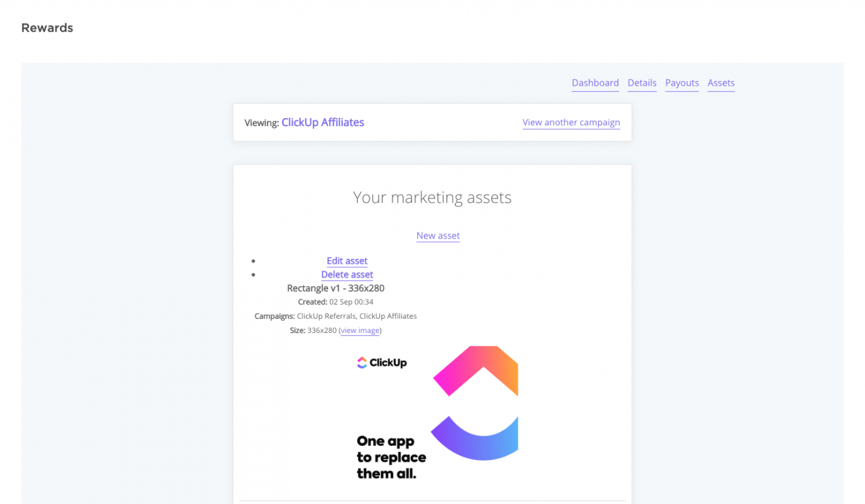Click View another campaign link
865x504 pixels.
[571, 122]
